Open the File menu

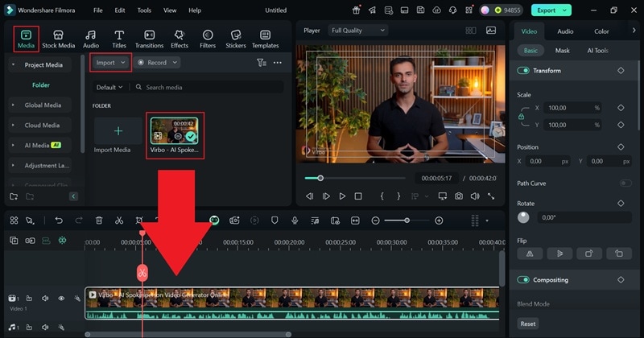tap(97, 10)
